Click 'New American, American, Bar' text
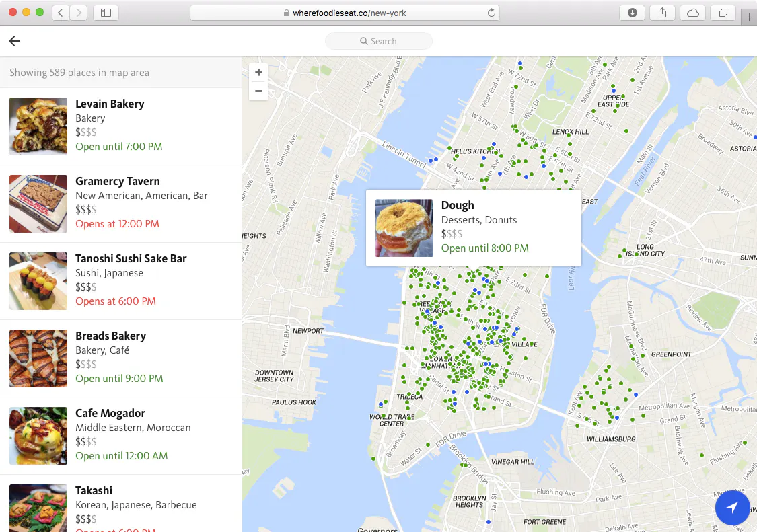This screenshot has height=532, width=757. 141,196
